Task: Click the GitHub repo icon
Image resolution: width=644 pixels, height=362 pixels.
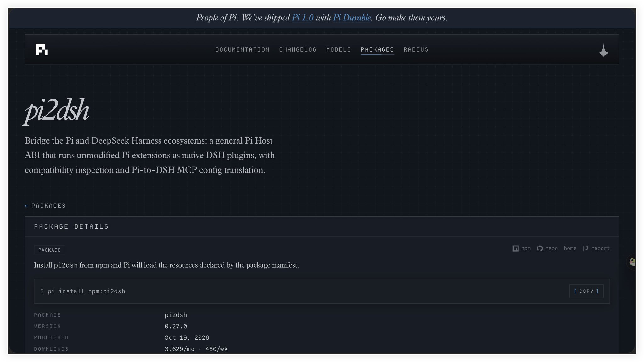Action: click(x=540, y=248)
